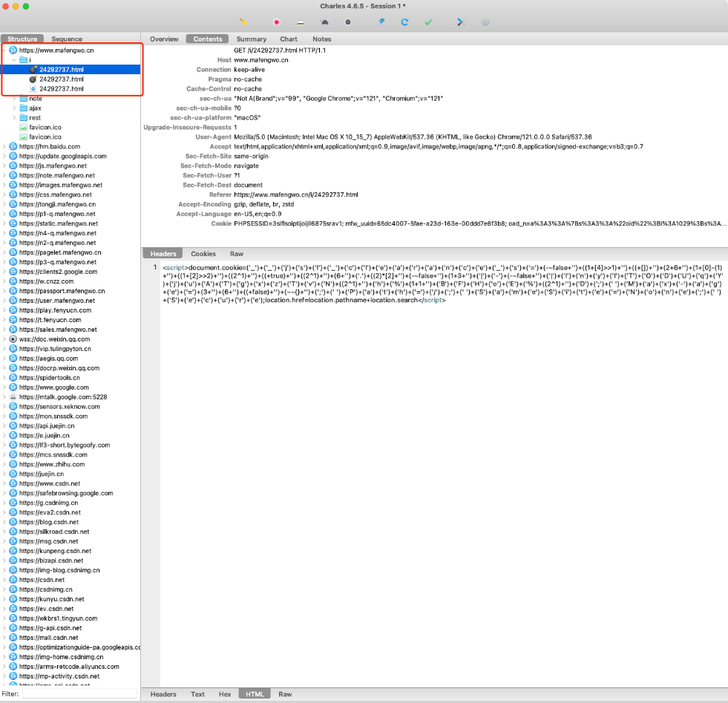Viewport: 728px width, 703px height.
Task: Select the 24292737.html with document icon
Action: click(62, 88)
